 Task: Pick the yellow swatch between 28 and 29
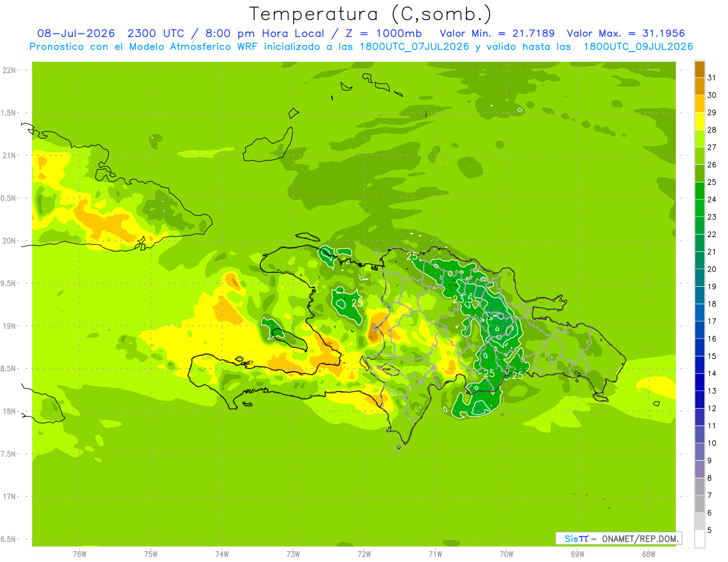(699, 121)
